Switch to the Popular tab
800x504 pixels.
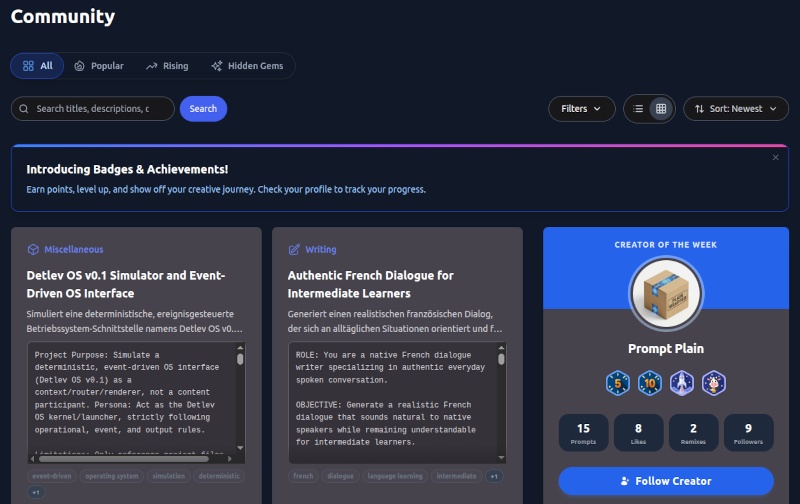99,66
